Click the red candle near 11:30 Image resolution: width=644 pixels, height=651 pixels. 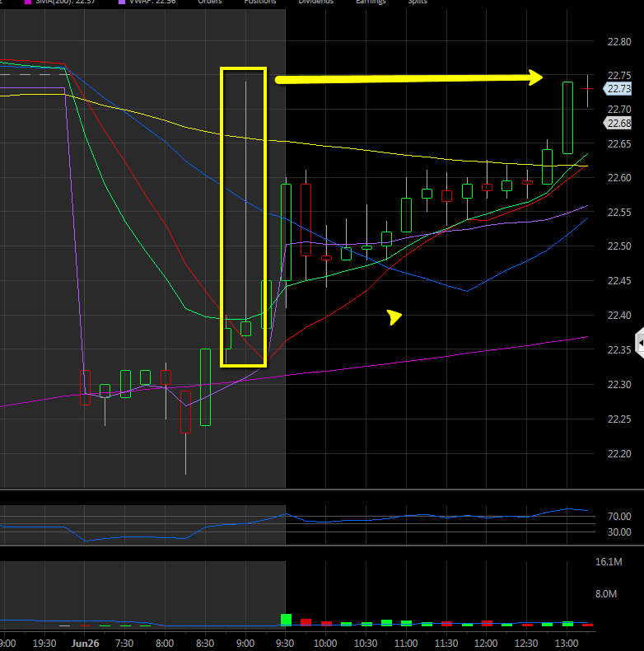[x=447, y=196]
